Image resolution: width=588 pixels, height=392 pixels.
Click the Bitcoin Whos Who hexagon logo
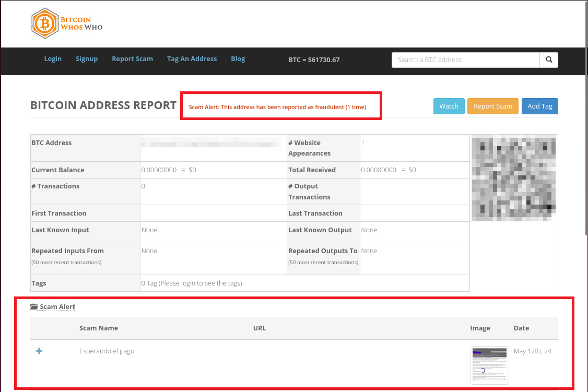coord(44,23)
